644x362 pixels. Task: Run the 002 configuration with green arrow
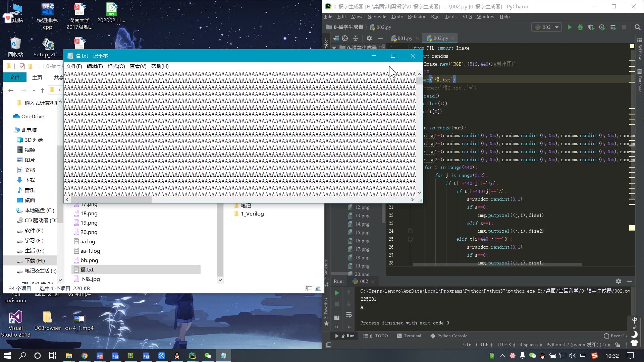click(x=570, y=27)
